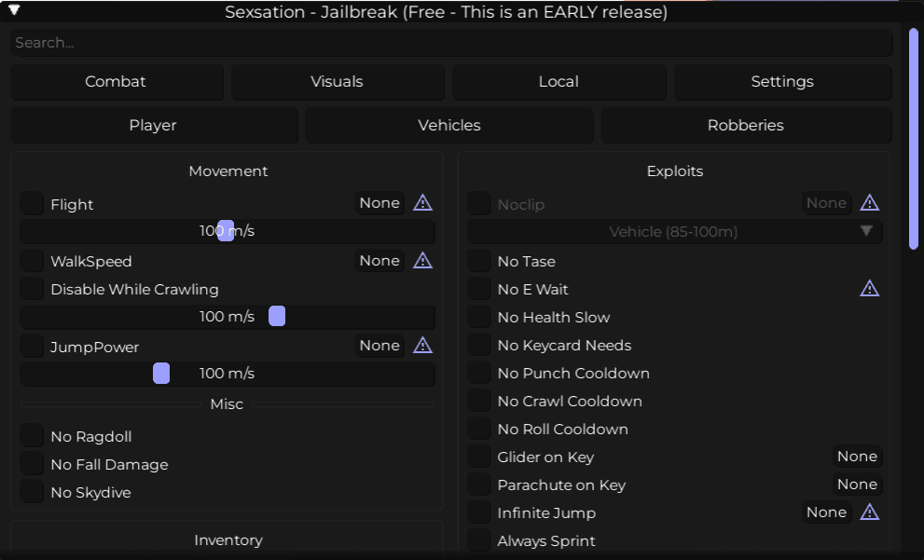
Task: Toggle No Health Slow
Action: click(479, 317)
